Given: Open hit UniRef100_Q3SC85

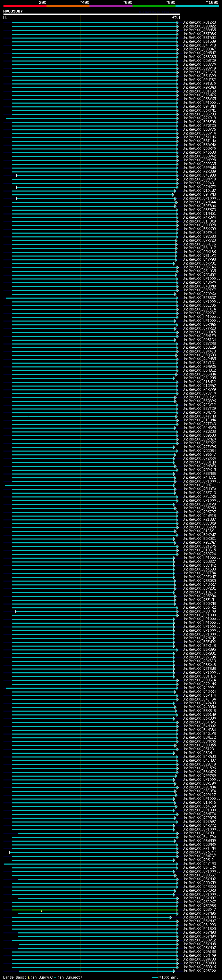Looking at the screenshot, I should pos(199,57).
